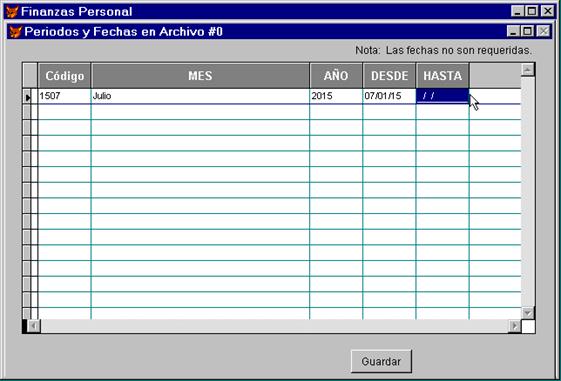Click the Guardar button
The width and height of the screenshot is (561, 381).
coord(381,361)
